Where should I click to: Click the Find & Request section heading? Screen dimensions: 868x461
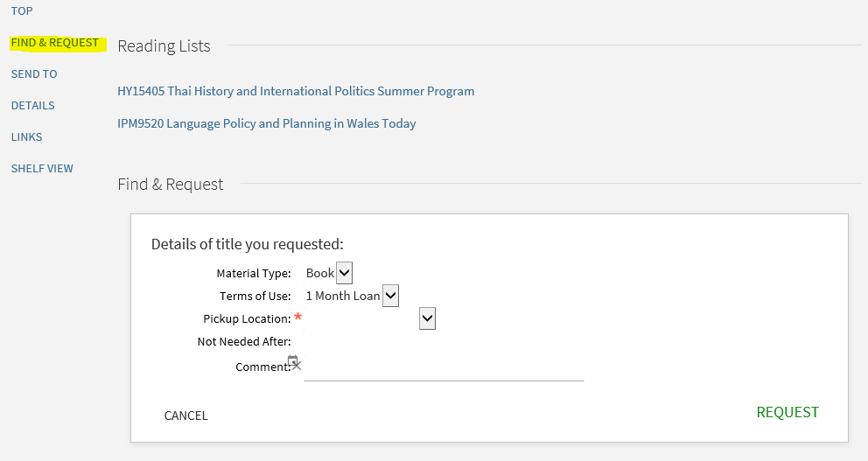click(170, 185)
